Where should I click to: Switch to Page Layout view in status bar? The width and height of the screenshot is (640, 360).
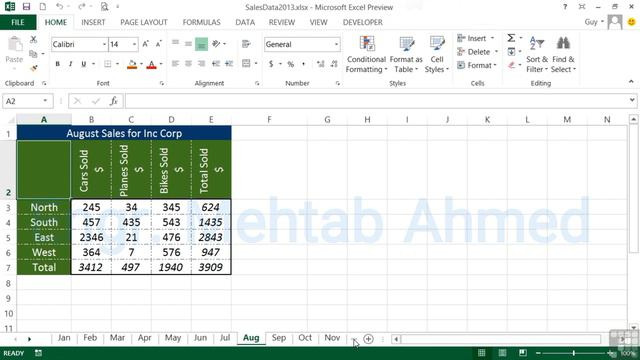pyautogui.click(x=502, y=353)
